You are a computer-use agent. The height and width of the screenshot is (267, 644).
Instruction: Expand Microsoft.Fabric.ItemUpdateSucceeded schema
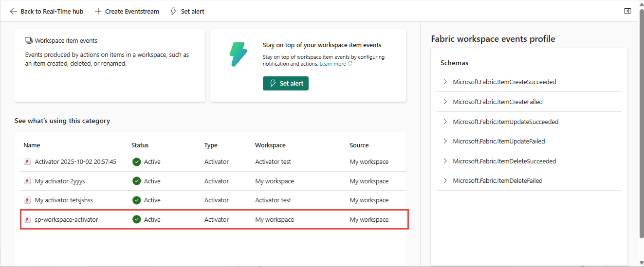pos(445,122)
